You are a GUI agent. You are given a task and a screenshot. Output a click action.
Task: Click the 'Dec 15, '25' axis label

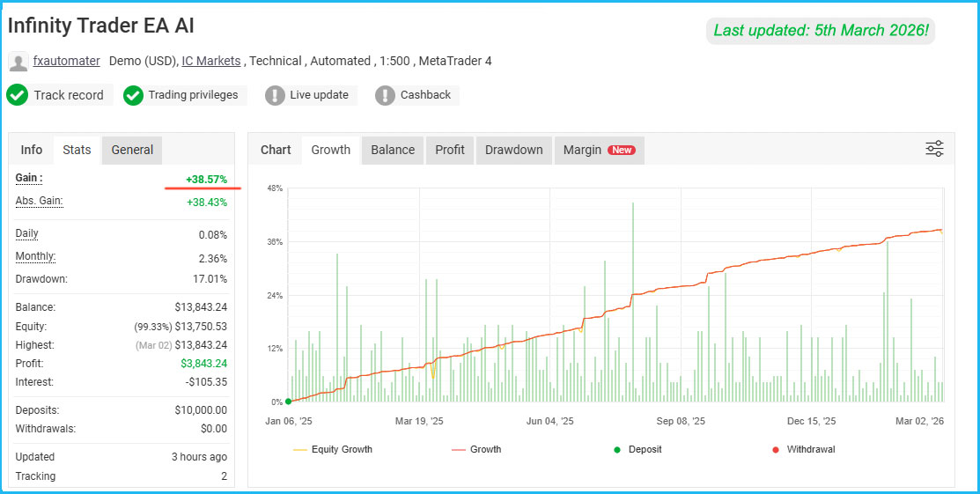811,422
